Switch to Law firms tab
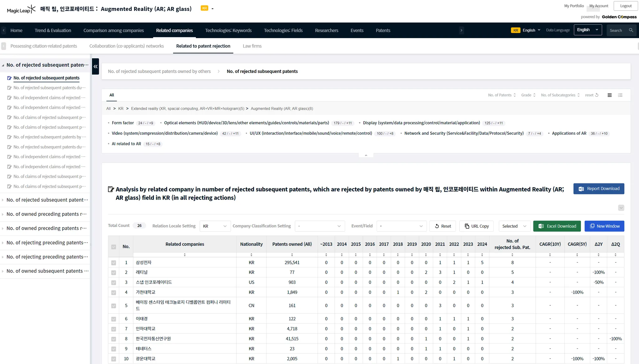The image size is (639, 364). 252,46
